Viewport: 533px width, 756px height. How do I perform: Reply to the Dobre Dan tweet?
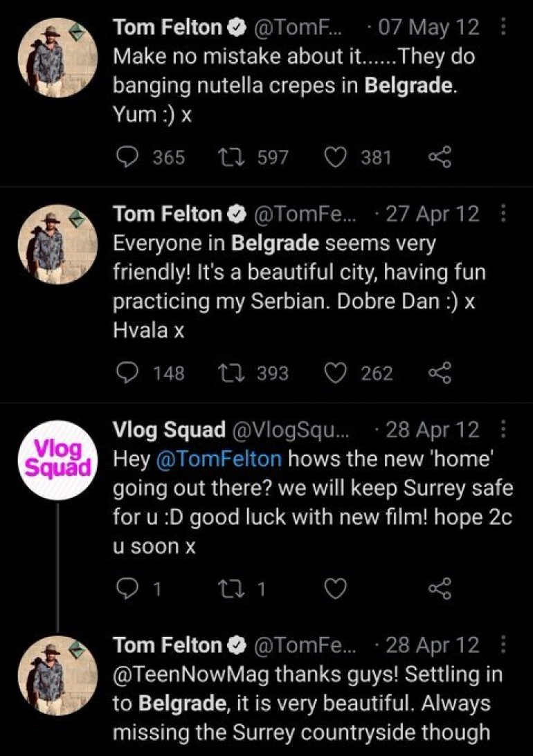click(x=127, y=374)
